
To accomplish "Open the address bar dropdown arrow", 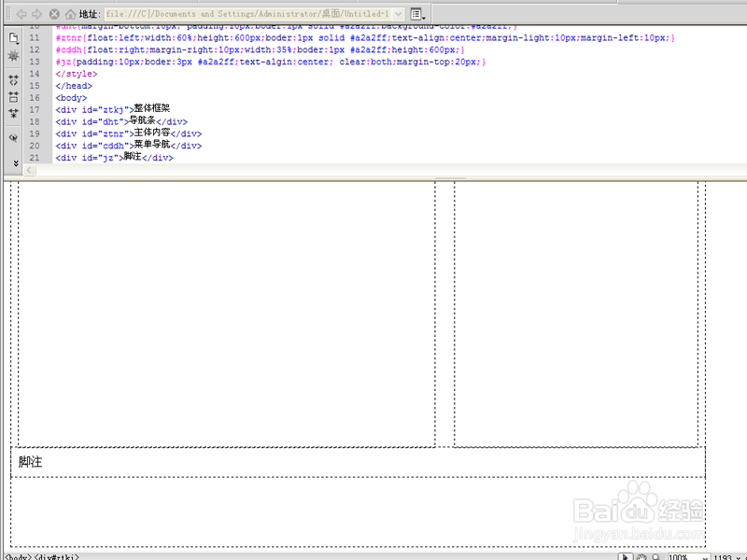I will pos(399,14).
